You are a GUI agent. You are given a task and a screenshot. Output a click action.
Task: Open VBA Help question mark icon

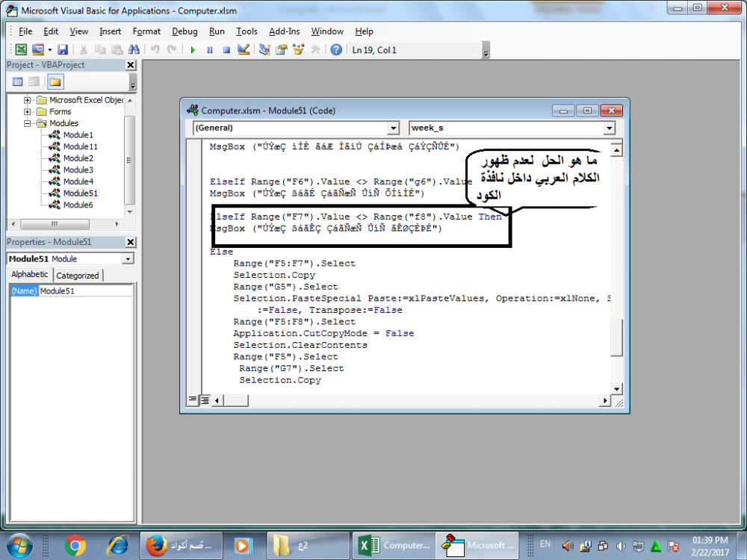pyautogui.click(x=336, y=49)
